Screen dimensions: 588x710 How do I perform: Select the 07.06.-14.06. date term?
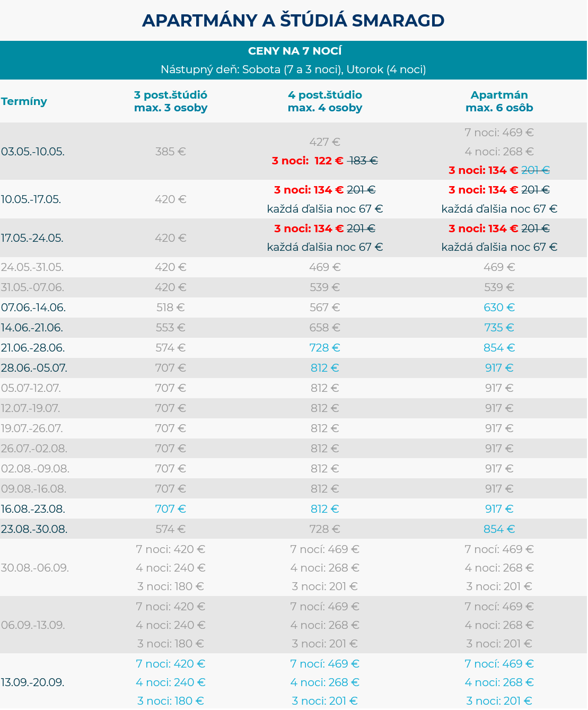[33, 308]
